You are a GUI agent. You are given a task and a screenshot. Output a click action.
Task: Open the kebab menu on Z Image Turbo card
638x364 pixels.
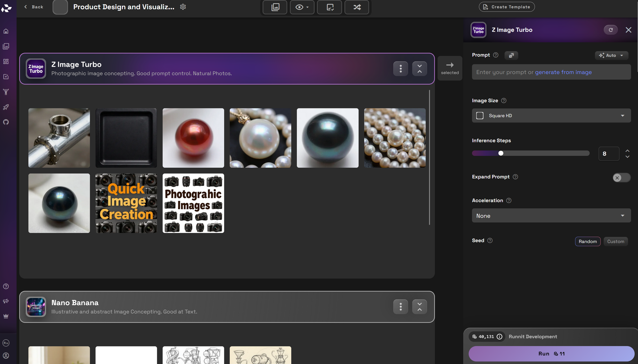(x=400, y=68)
